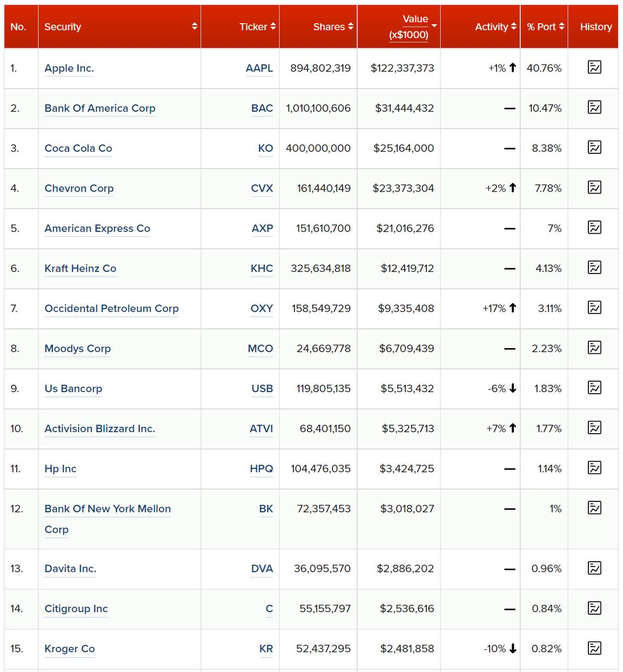Click the CVX ticker link
Screen dimensions: 623x672
tap(262, 188)
